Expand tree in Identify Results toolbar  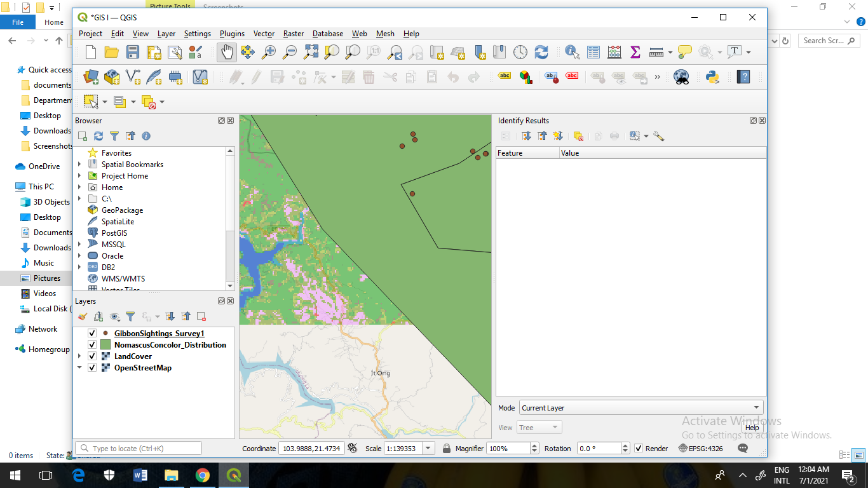pyautogui.click(x=526, y=136)
